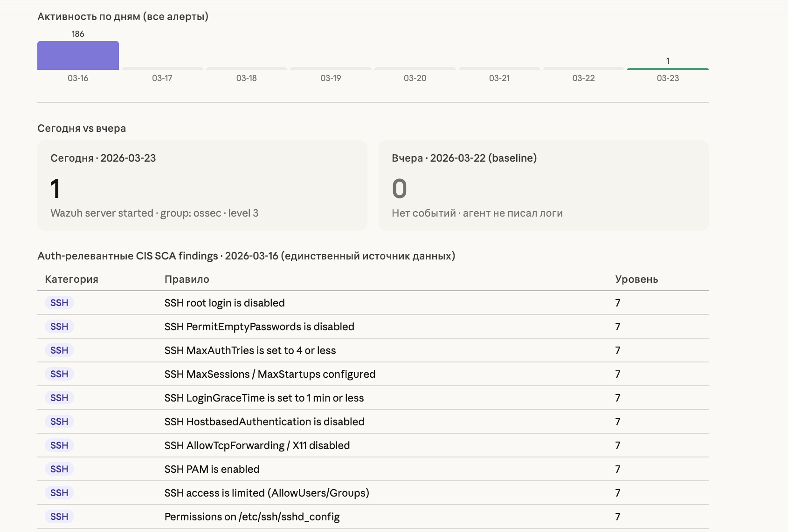Select the green 03-23 bar in the chart
This screenshot has height=532, width=788.
pyautogui.click(x=667, y=69)
